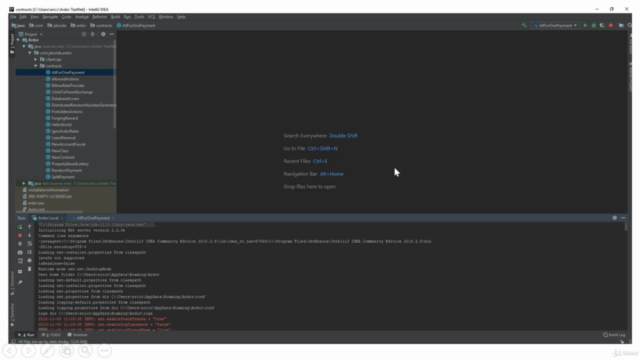The image size is (640, 360).
Task: Collapse the Ardor root node
Action: (18, 40)
